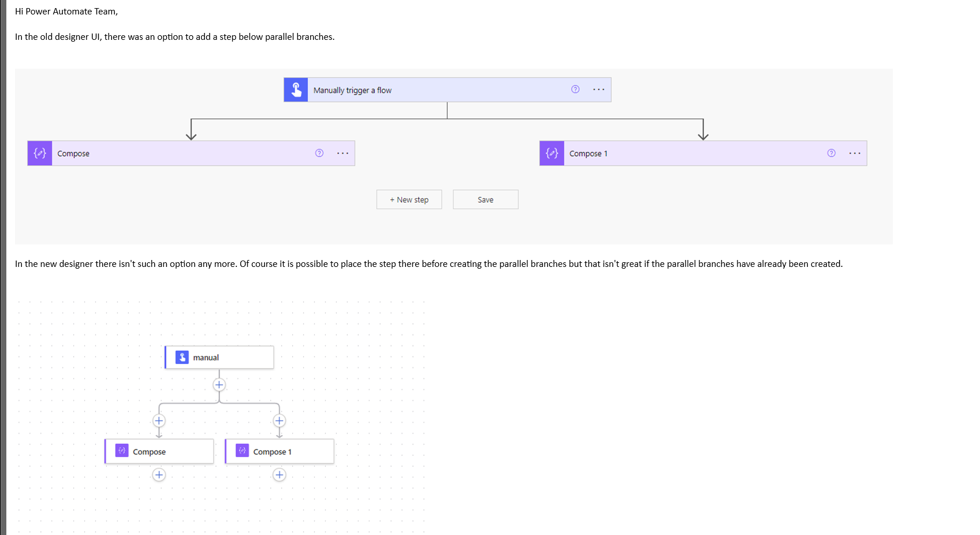Click the Compose 1 icon in the new designer
Image resolution: width=980 pixels, height=535 pixels.
(x=241, y=451)
